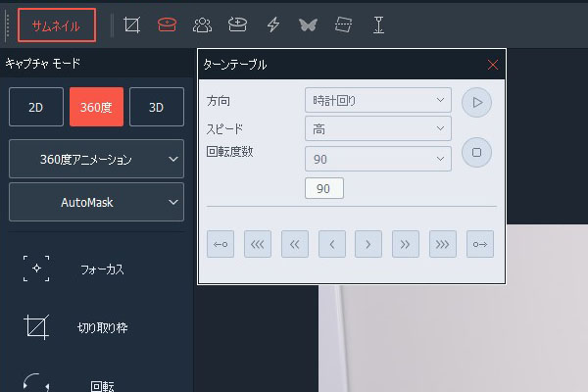Click the lightning bolt toolbar icon

point(273,25)
